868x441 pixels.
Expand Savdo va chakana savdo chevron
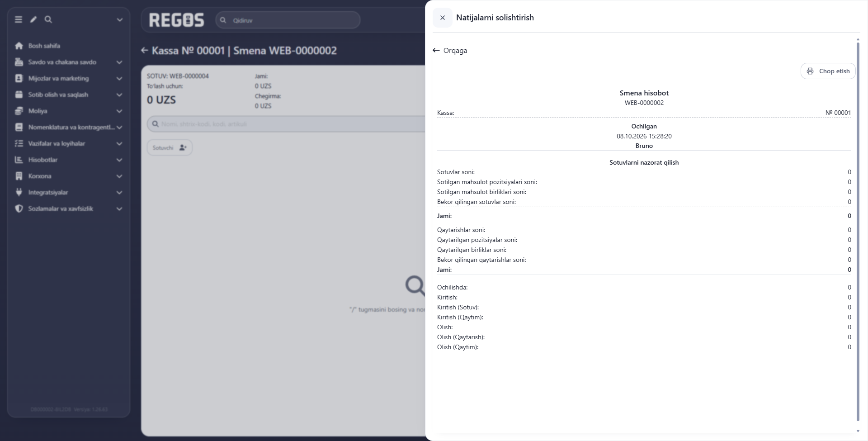click(x=119, y=62)
